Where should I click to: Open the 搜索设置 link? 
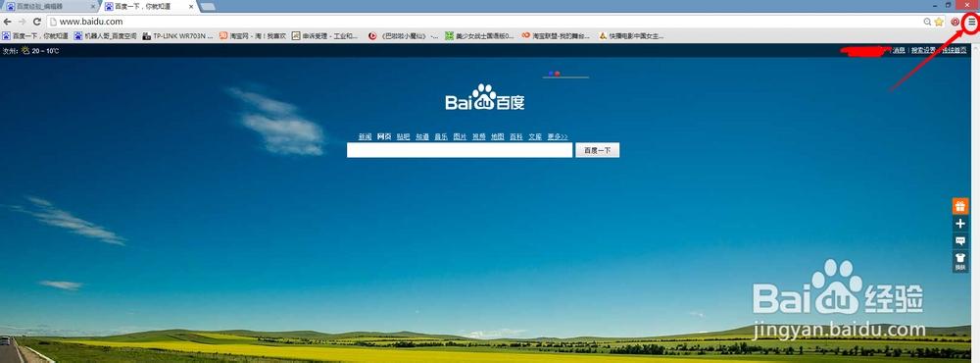(x=923, y=50)
